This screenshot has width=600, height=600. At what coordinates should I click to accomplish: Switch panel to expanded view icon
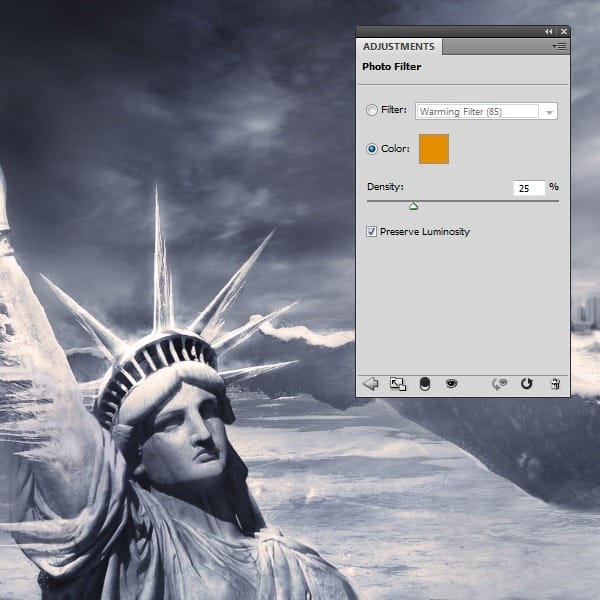(397, 383)
